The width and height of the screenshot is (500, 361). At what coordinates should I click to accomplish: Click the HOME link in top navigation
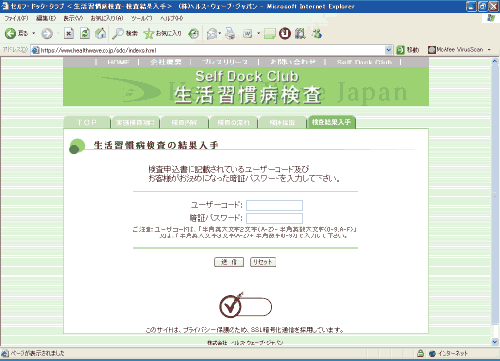pos(118,62)
